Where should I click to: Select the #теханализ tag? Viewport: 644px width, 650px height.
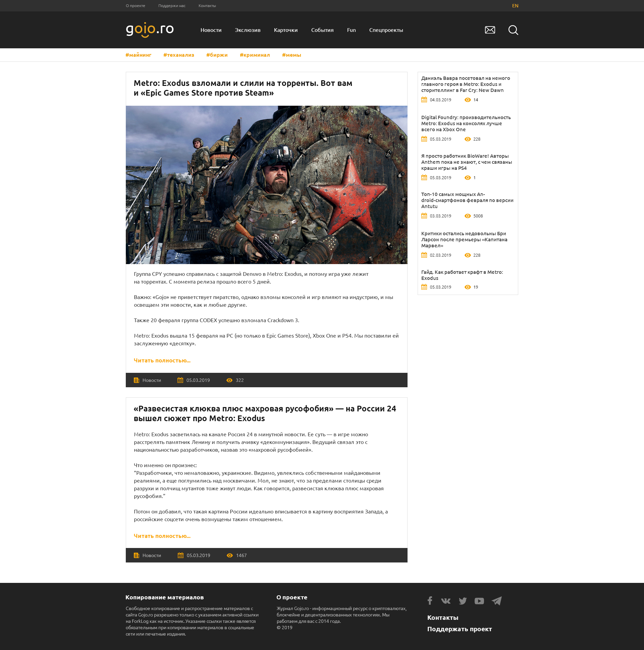[178, 55]
